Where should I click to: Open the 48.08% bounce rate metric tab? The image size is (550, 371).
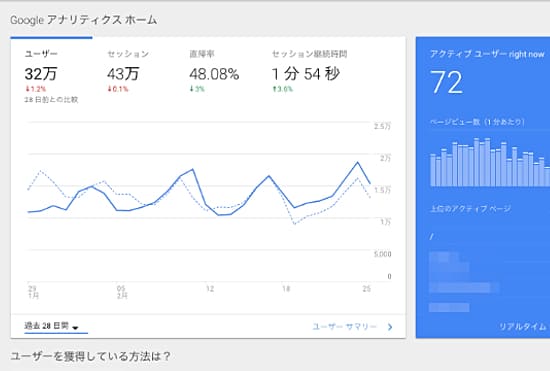214,72
